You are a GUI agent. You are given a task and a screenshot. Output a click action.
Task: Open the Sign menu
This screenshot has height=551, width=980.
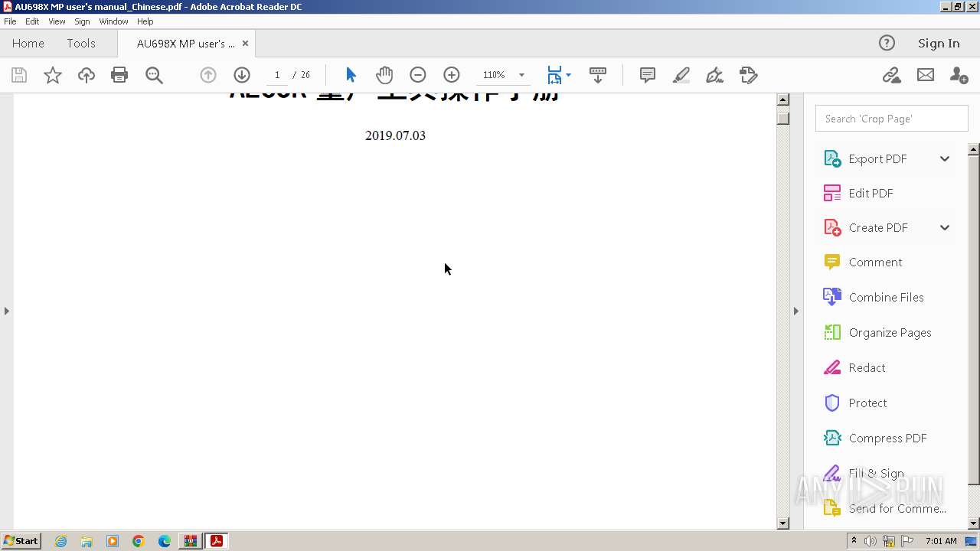coord(82,21)
